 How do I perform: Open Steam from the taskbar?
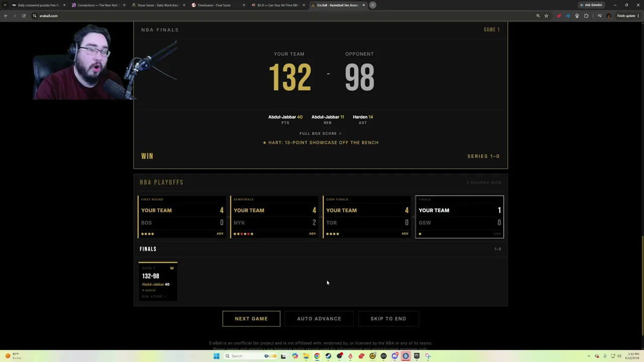pyautogui.click(x=328, y=356)
